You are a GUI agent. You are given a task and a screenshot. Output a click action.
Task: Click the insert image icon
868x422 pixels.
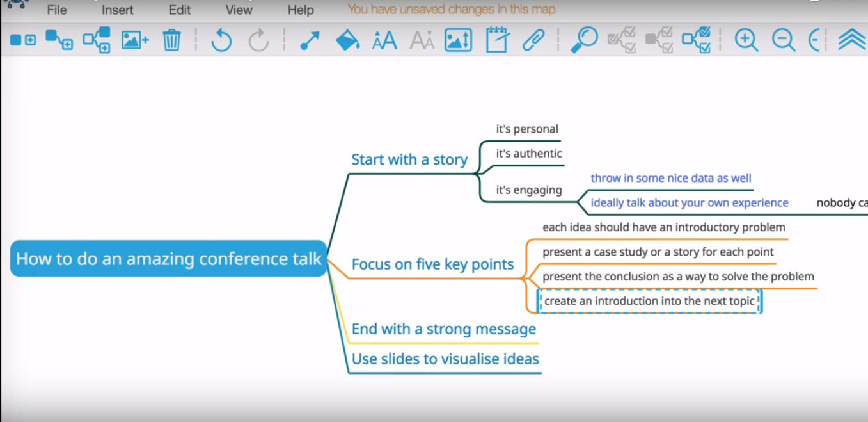click(x=134, y=40)
